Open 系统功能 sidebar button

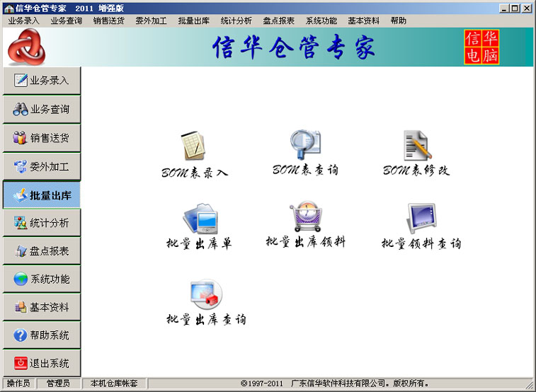[x=42, y=279]
